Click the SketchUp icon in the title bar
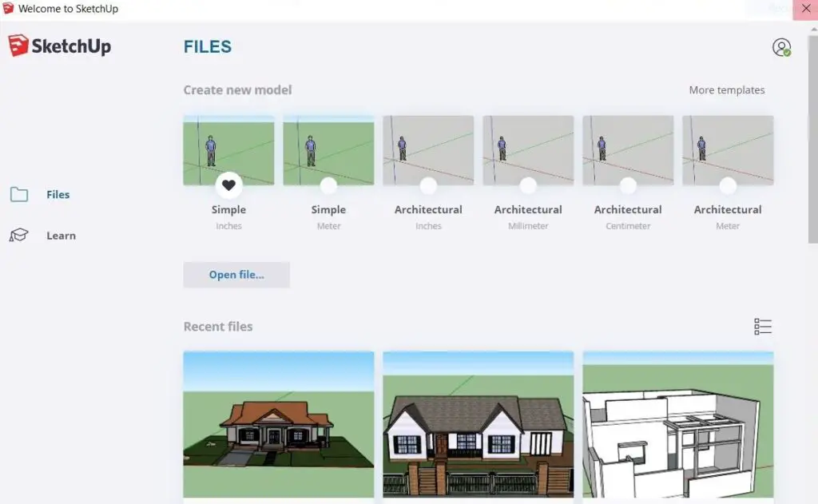This screenshot has width=818, height=504. (8, 8)
